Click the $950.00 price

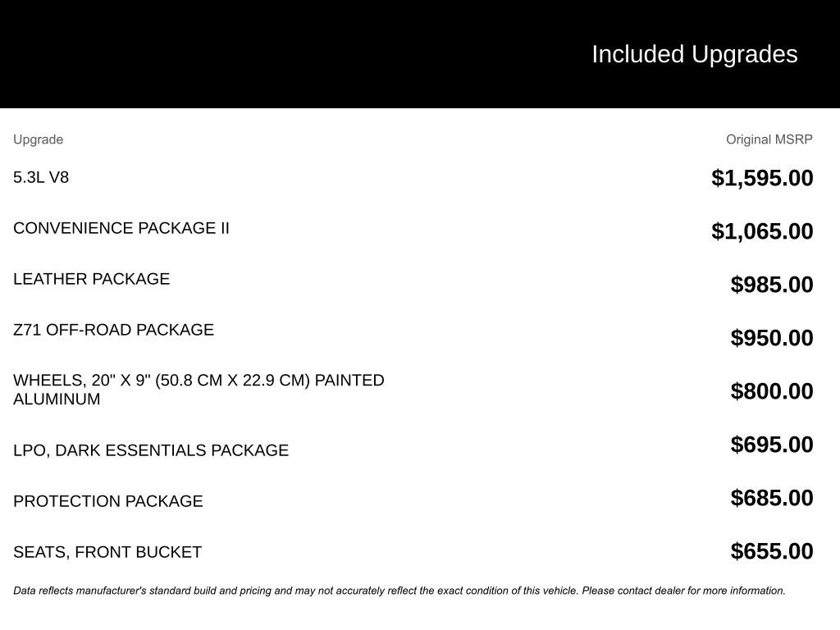coord(772,338)
